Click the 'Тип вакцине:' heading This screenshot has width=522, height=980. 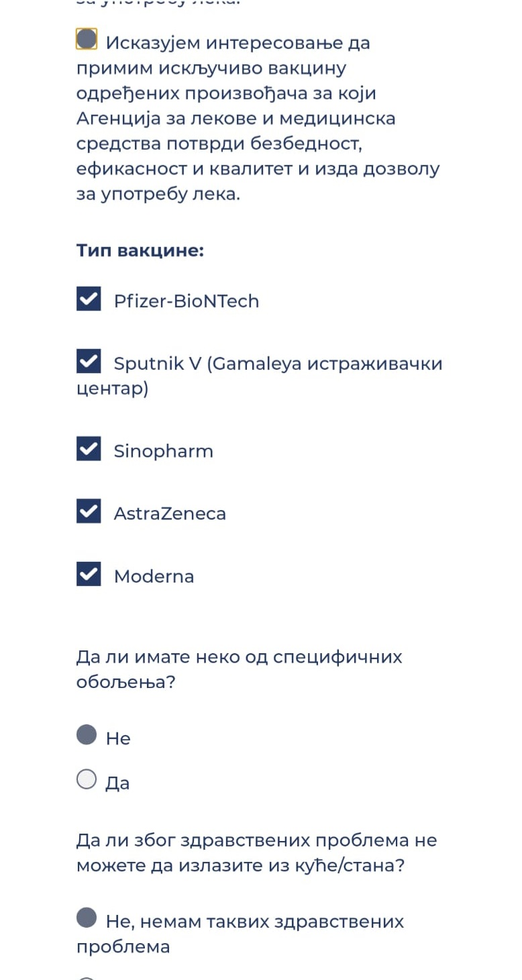pos(140,251)
